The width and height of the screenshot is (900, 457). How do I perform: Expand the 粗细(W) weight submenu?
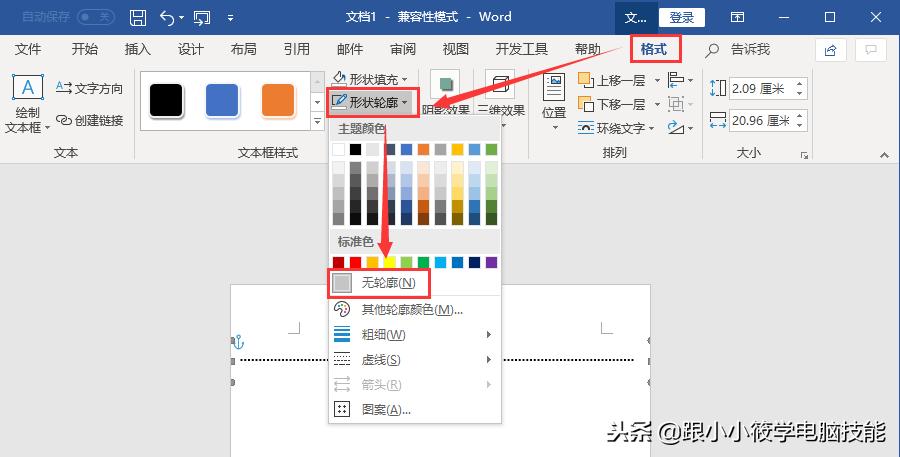pyautogui.click(x=414, y=334)
